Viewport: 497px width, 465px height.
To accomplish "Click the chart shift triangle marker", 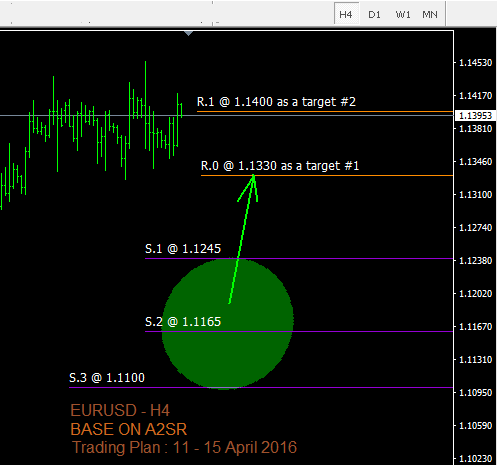I will click(x=189, y=33).
